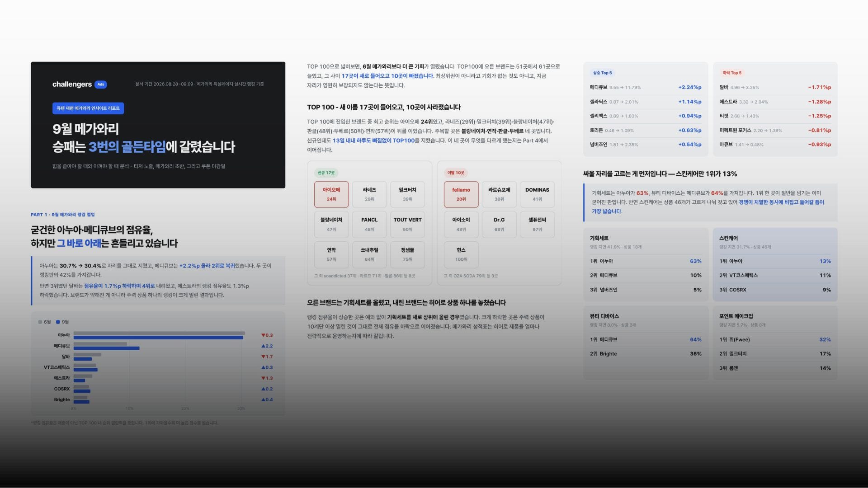Select the feliamo 20위 brand card
This screenshot has width=868, height=488.
[x=461, y=194]
